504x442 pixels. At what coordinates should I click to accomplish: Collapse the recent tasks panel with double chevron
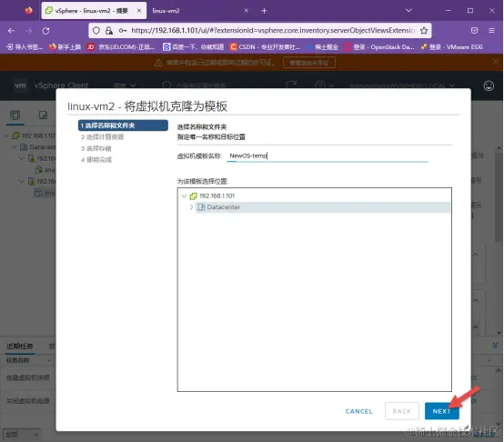pyautogui.click(x=495, y=345)
